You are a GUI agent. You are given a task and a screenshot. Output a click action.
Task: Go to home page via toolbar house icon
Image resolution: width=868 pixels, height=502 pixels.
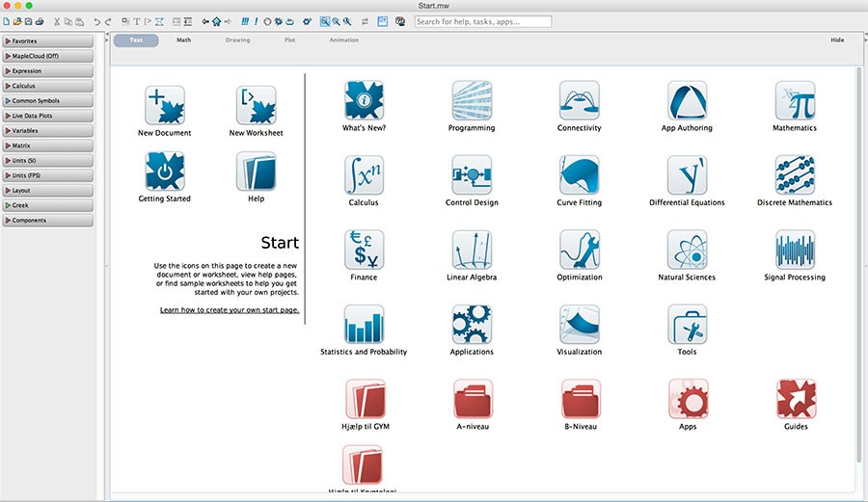coord(216,21)
